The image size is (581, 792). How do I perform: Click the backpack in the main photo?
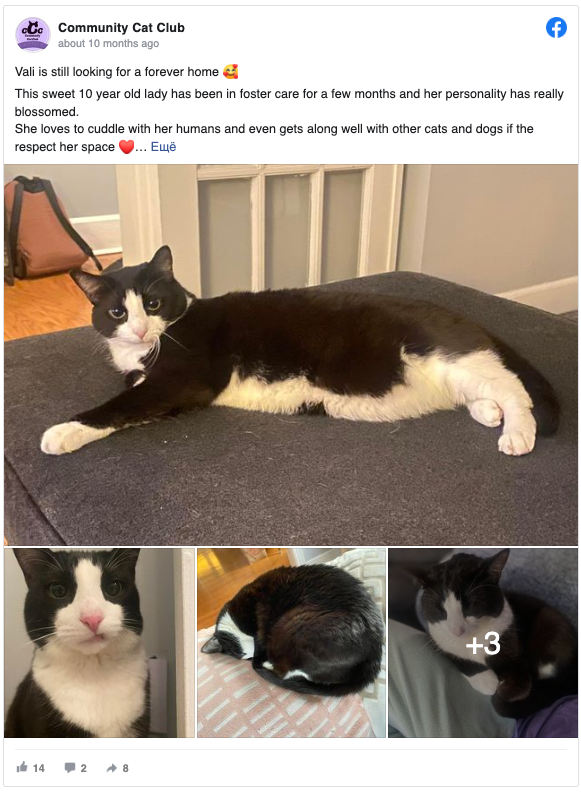coord(45,227)
